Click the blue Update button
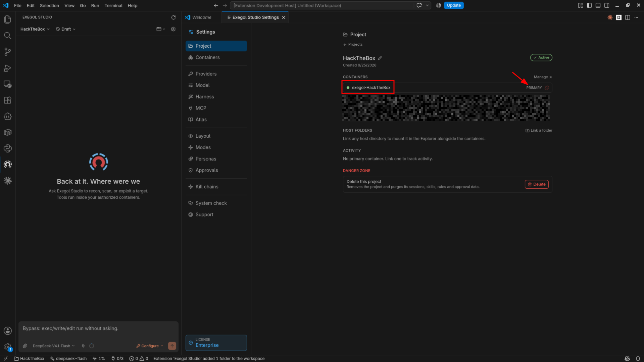This screenshot has width=644, height=362. tap(454, 5)
